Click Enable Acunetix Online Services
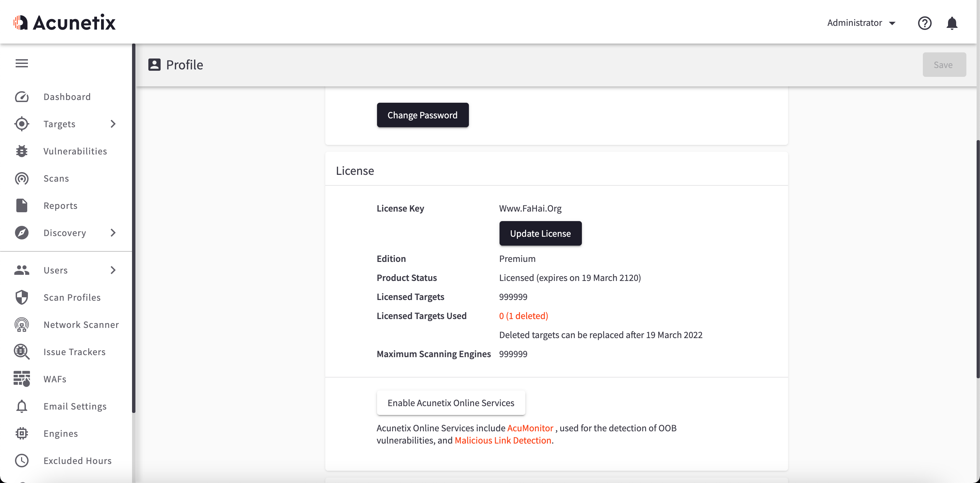This screenshot has height=483, width=980. pyautogui.click(x=451, y=402)
